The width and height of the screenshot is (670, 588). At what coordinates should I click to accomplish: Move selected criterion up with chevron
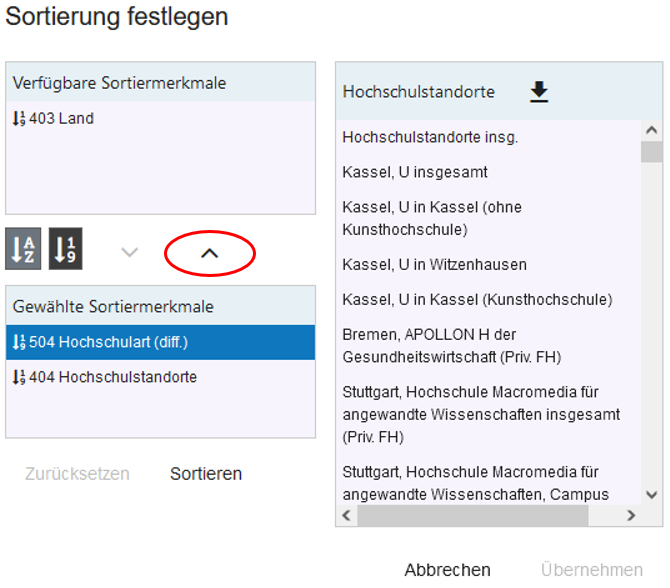[209, 254]
